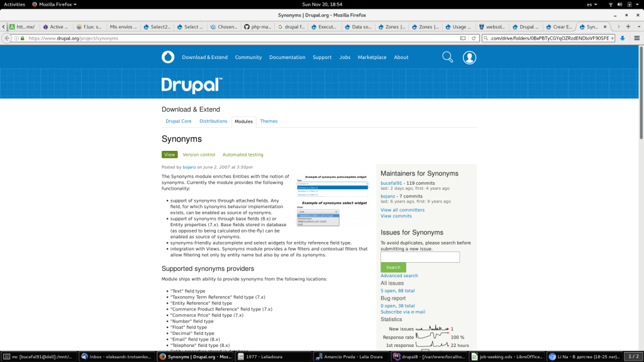This screenshot has height=362, width=644.
Task: Open Activities overview
Action: click(14, 4)
